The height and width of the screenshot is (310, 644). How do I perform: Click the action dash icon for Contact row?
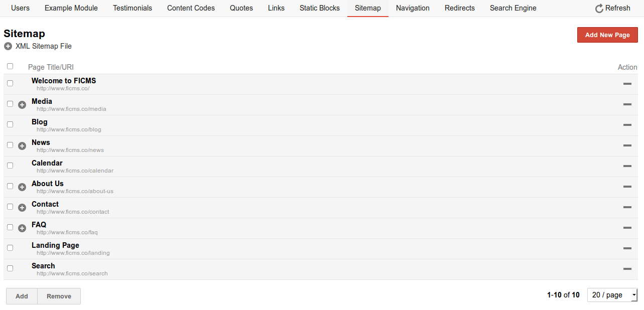point(627,207)
